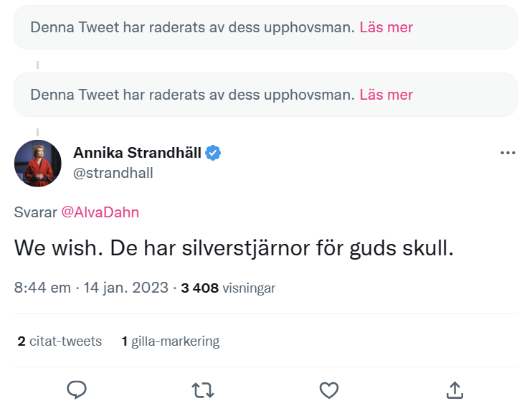The image size is (532, 411).
Task: Open Annika Strandhäll's profile picture
Action: pos(38,163)
